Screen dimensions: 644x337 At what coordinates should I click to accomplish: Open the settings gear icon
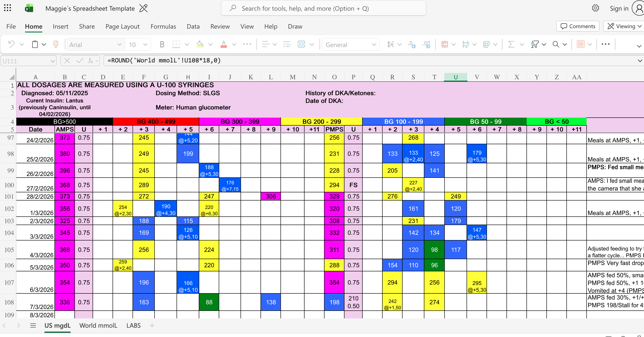click(x=595, y=8)
